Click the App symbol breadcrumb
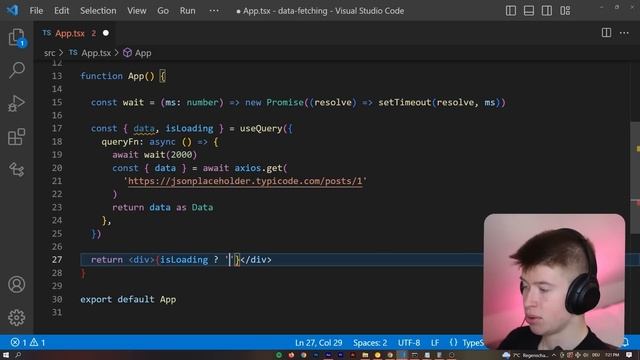 pos(143,53)
